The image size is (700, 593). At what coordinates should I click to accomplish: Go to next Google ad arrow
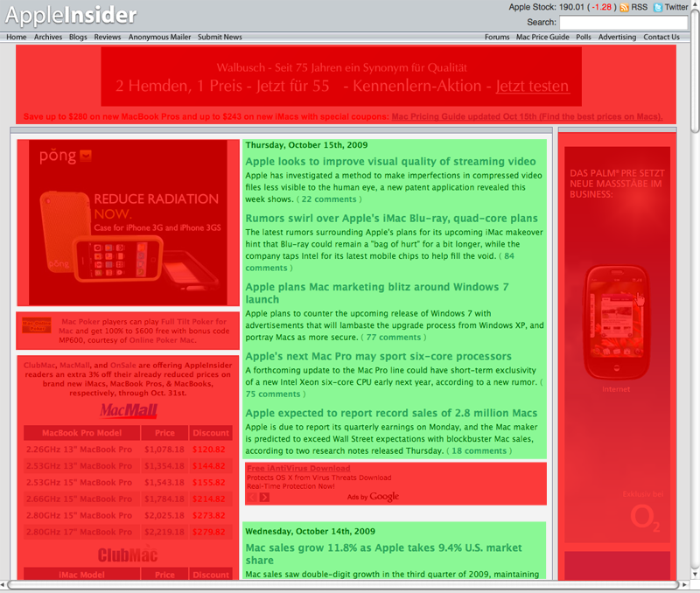tap(265, 497)
